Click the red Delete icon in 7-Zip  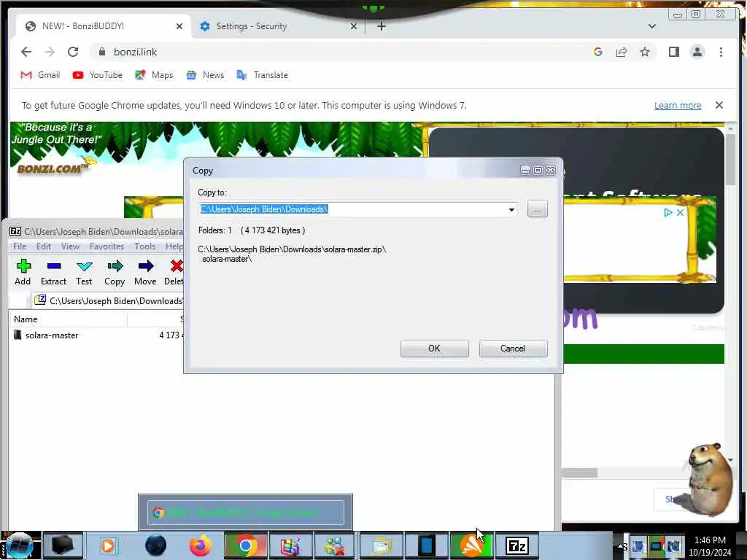pyautogui.click(x=177, y=266)
